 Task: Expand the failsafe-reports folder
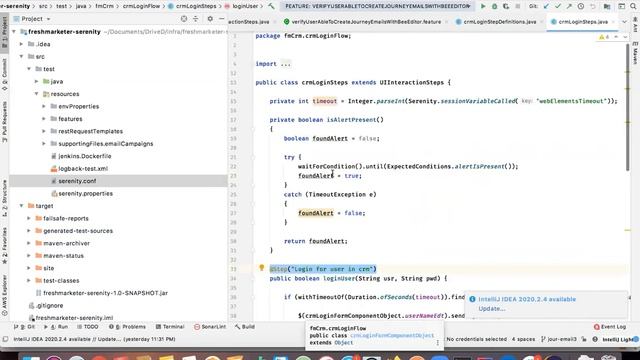pos(29,218)
